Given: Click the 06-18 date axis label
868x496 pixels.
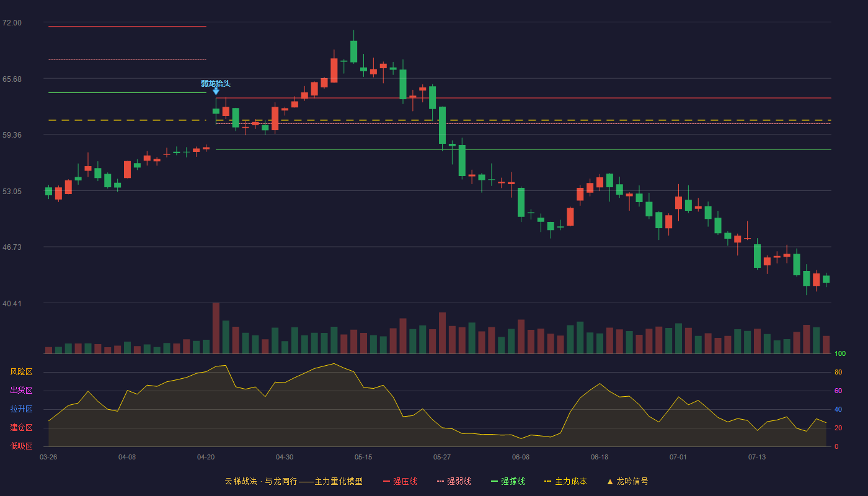Looking at the screenshot, I should tap(600, 457).
